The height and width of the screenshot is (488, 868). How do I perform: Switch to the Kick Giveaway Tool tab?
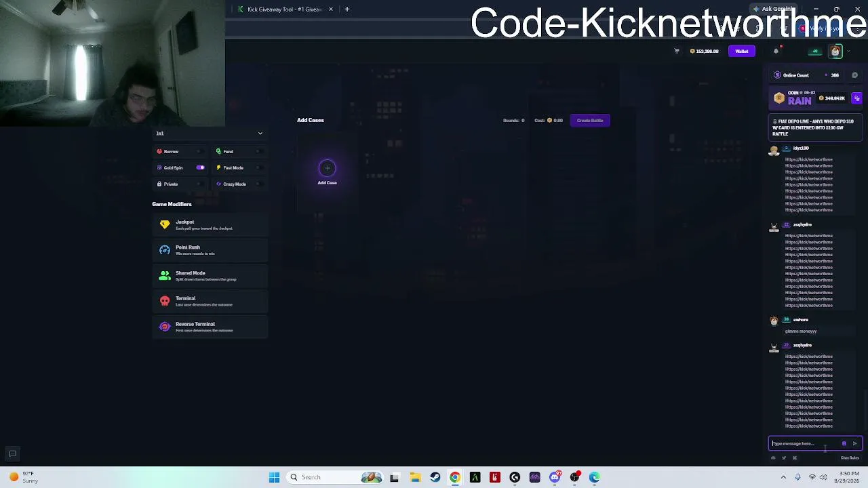click(x=285, y=9)
